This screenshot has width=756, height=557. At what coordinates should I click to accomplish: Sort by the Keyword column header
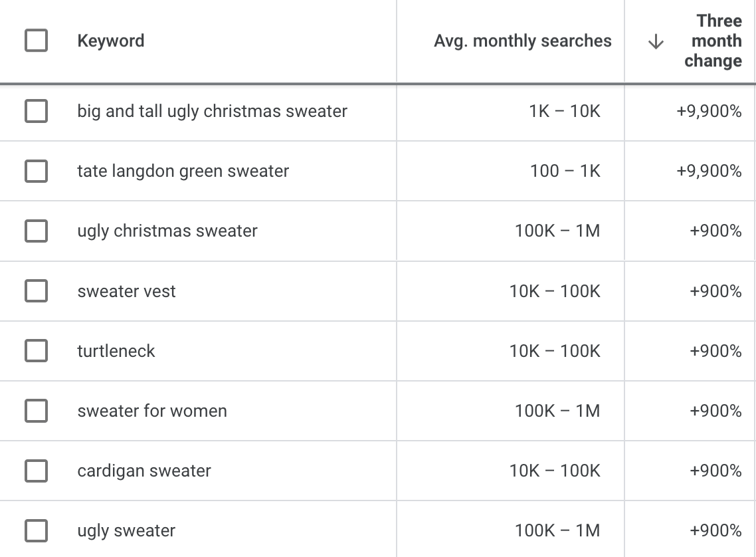pyautogui.click(x=111, y=41)
